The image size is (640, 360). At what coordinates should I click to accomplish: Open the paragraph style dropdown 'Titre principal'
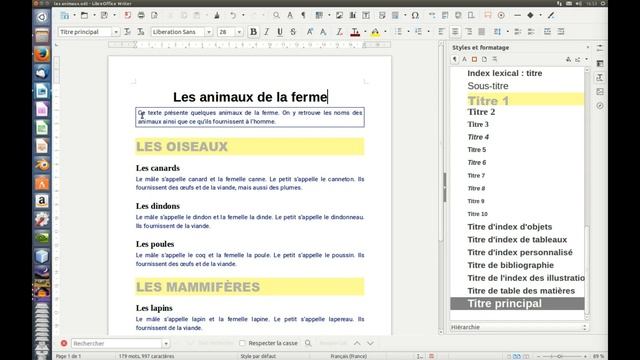pyautogui.click(x=116, y=32)
